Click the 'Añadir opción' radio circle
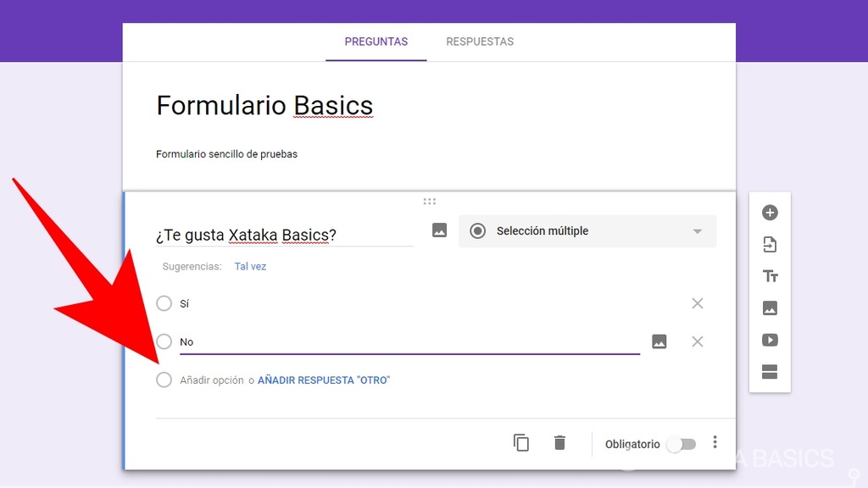Image resolution: width=868 pixels, height=488 pixels. 164,380
